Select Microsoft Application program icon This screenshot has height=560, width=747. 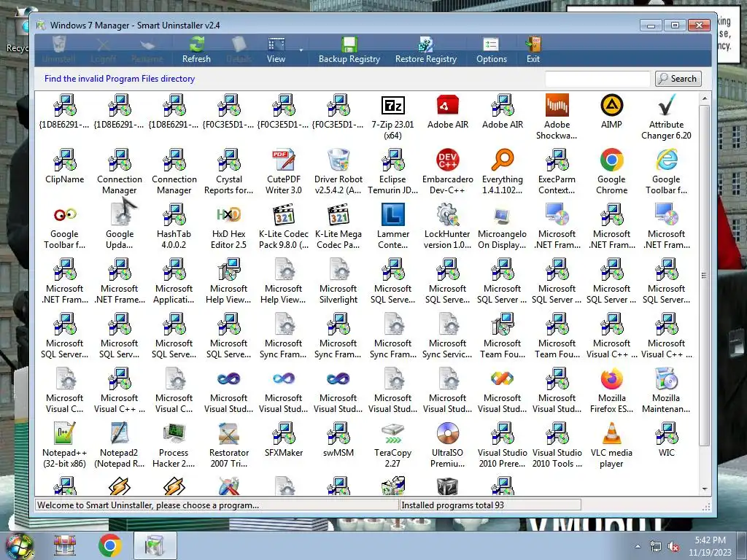pos(174,281)
